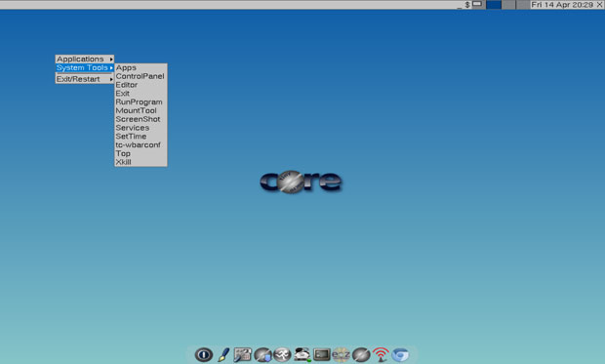Image resolution: width=605 pixels, height=364 pixels.
Task: Click the X button beside the clock
Action: coord(599,5)
